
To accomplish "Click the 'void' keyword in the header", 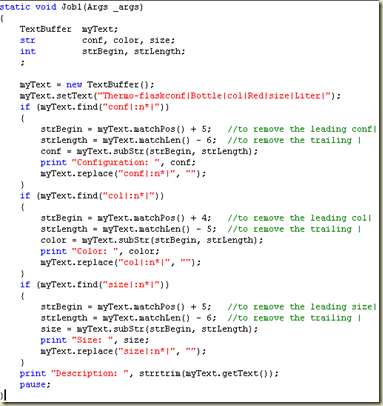I will coord(46,7).
